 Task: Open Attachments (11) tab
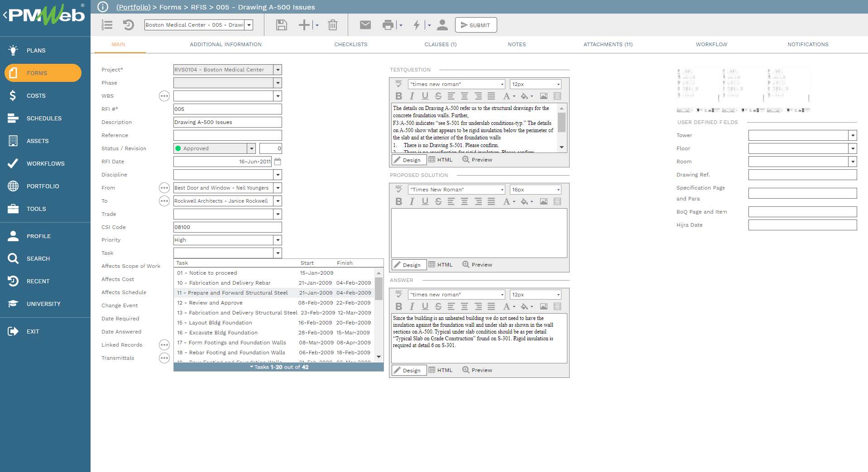pos(608,44)
